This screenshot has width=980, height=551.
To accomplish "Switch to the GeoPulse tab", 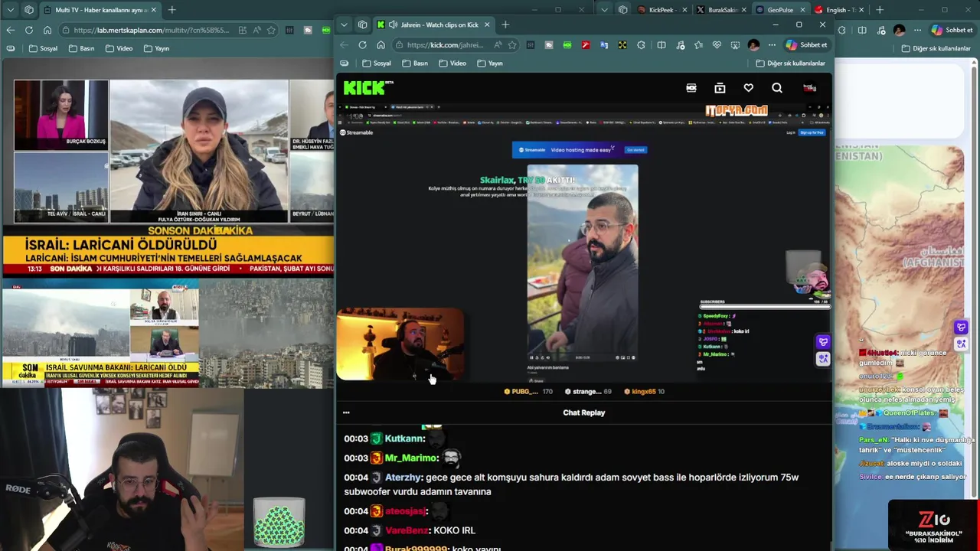I will (780, 10).
